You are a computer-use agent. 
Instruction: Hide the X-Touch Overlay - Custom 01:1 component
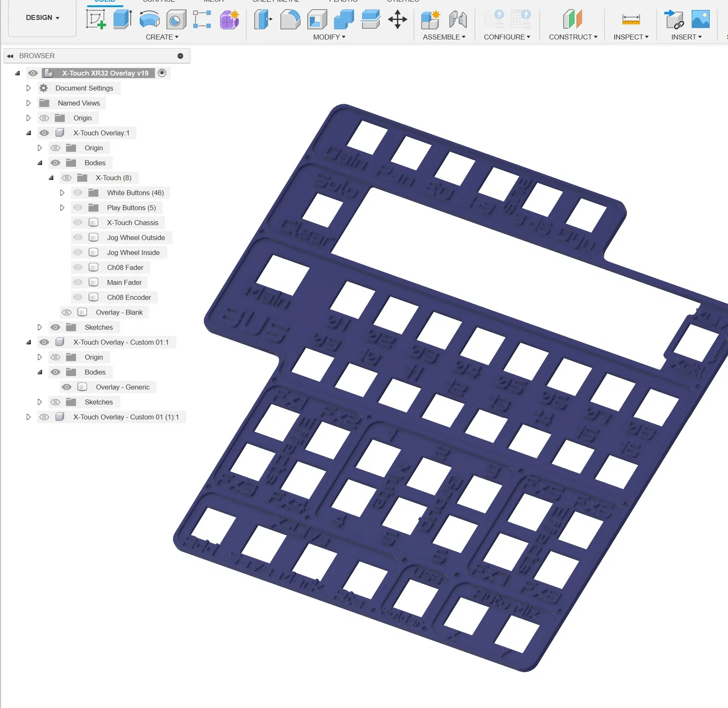[x=44, y=343]
